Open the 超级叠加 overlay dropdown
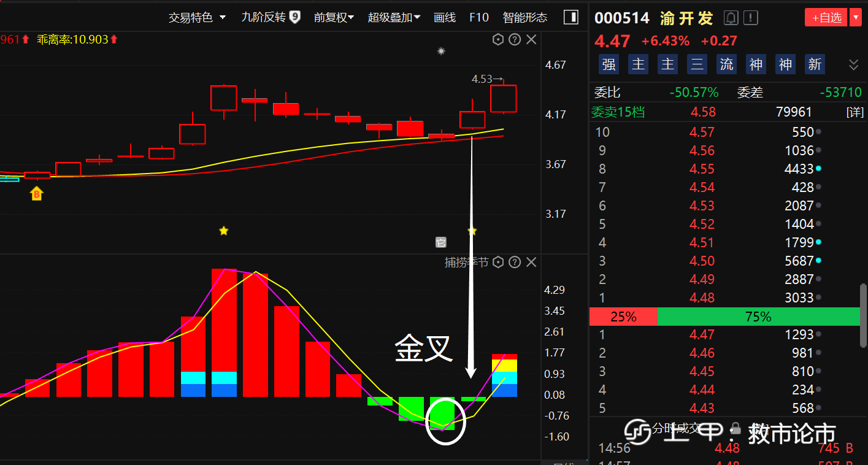868x465 pixels. pos(394,17)
